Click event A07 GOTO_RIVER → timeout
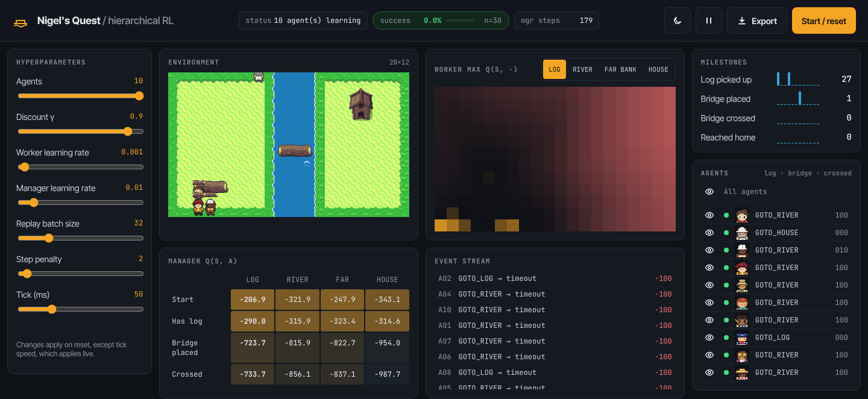This screenshot has width=868, height=399. (555, 341)
